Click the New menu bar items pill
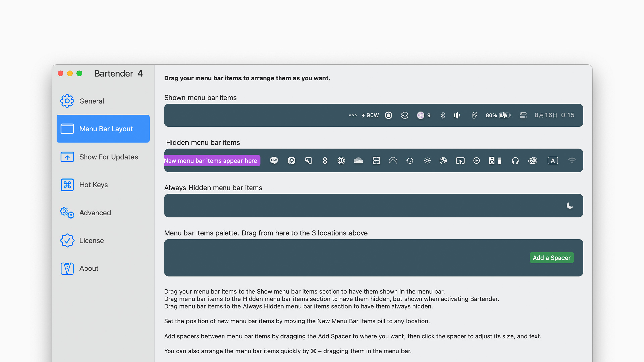 [x=212, y=161]
